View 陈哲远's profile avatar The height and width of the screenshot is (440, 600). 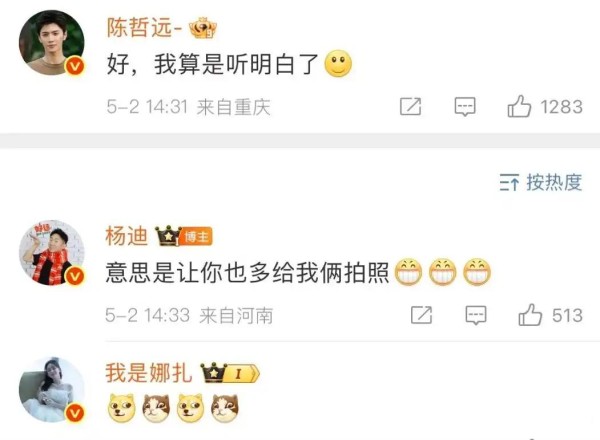[52, 42]
